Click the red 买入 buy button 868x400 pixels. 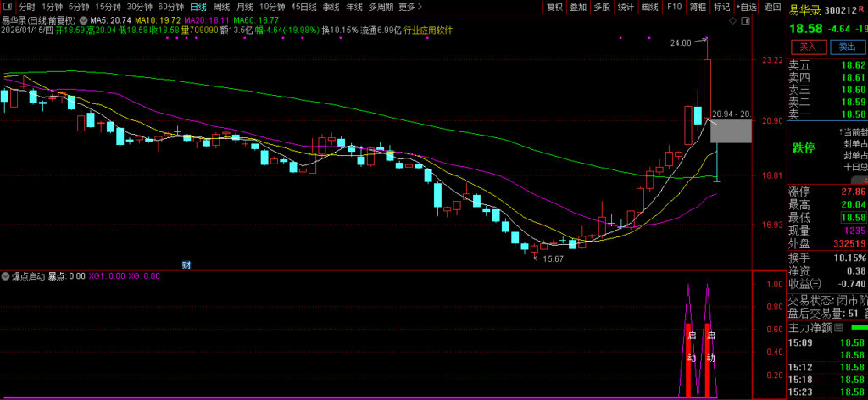807,47
